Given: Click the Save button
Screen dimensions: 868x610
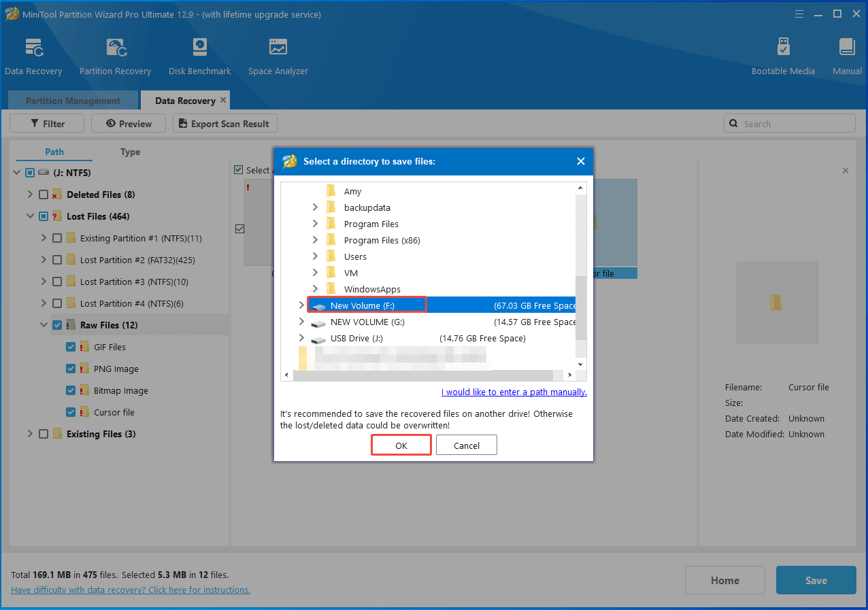Looking at the screenshot, I should click(816, 580).
